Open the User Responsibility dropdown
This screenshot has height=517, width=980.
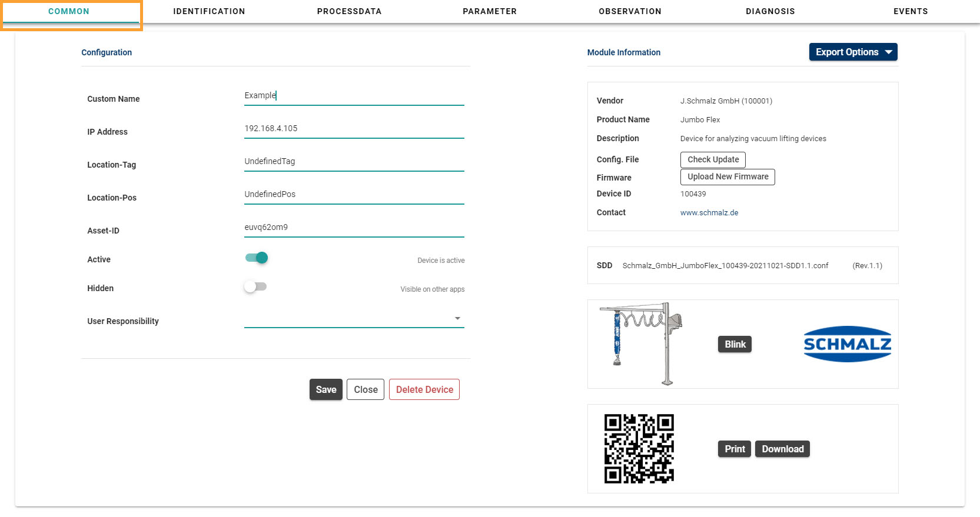point(354,319)
